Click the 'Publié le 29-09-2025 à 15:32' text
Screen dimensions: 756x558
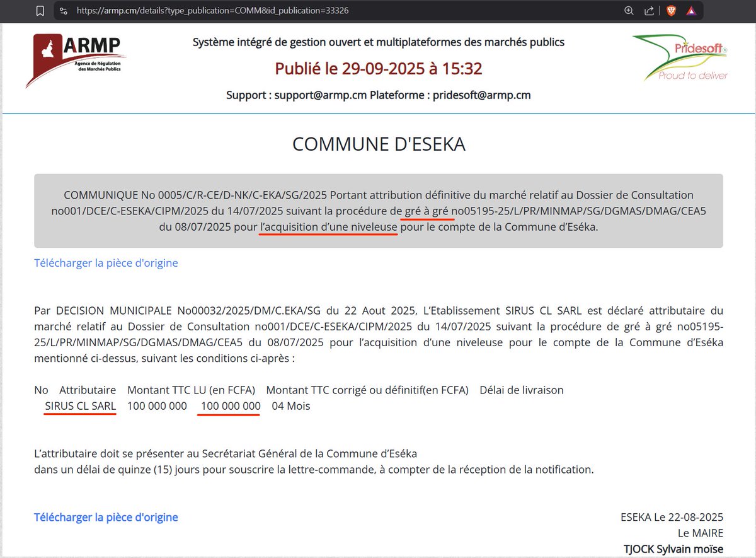coord(379,68)
